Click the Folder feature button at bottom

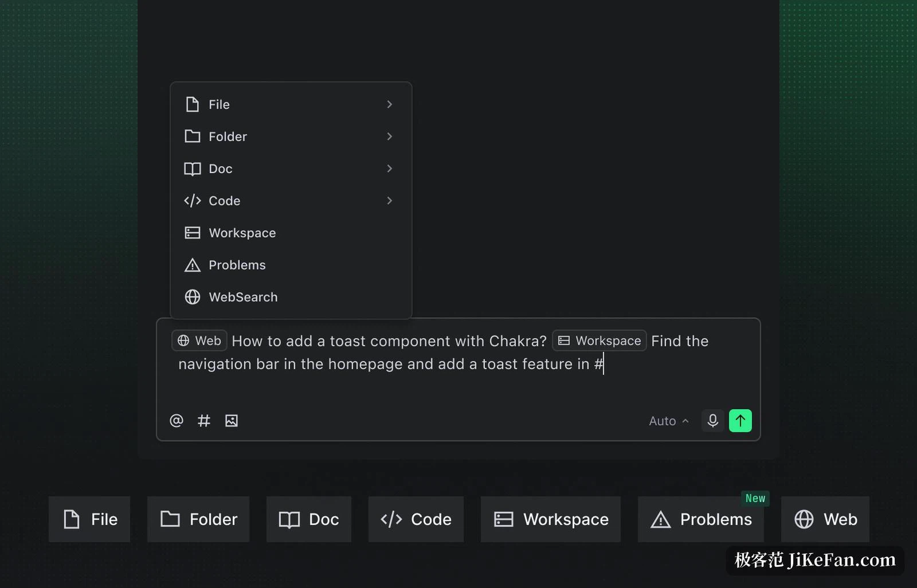pos(198,519)
